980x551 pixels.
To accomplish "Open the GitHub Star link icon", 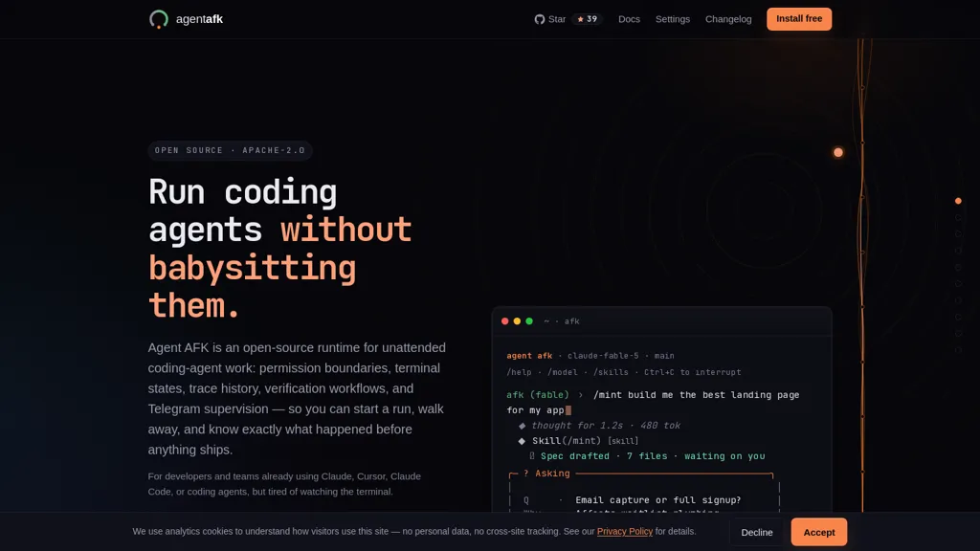I will 540,19.
